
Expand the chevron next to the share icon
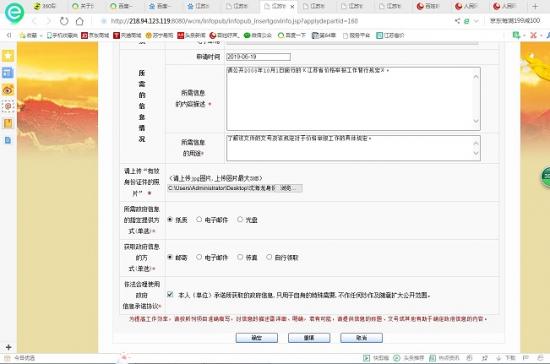tap(476, 21)
